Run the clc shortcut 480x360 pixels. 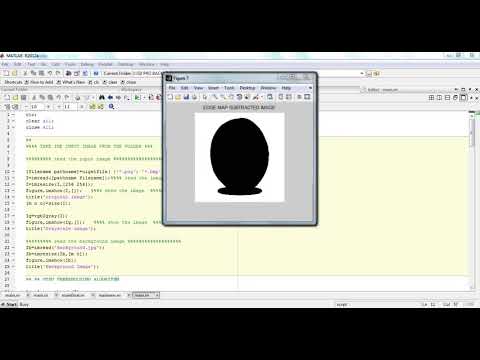pos(94,82)
